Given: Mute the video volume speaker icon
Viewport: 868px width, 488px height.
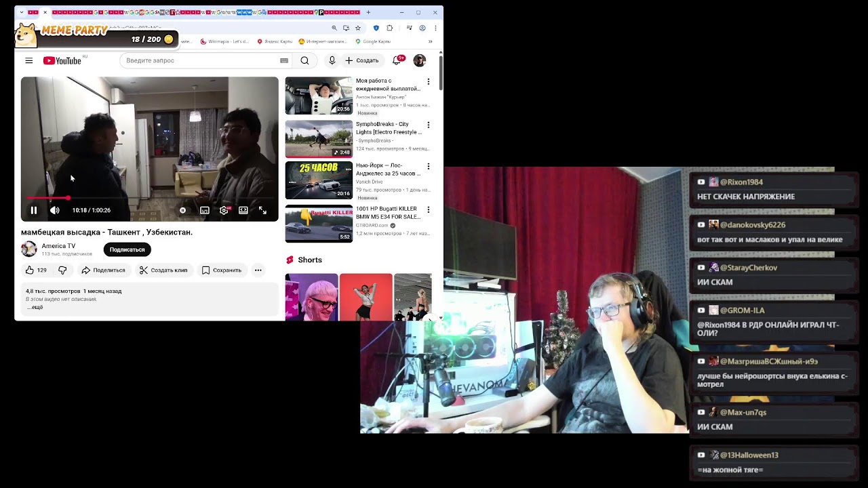Looking at the screenshot, I should [55, 211].
